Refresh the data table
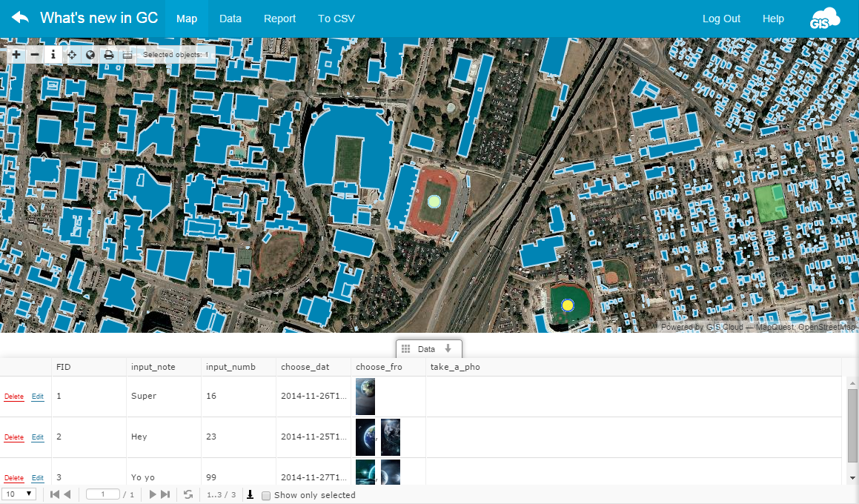This screenshot has width=859, height=504. point(188,494)
